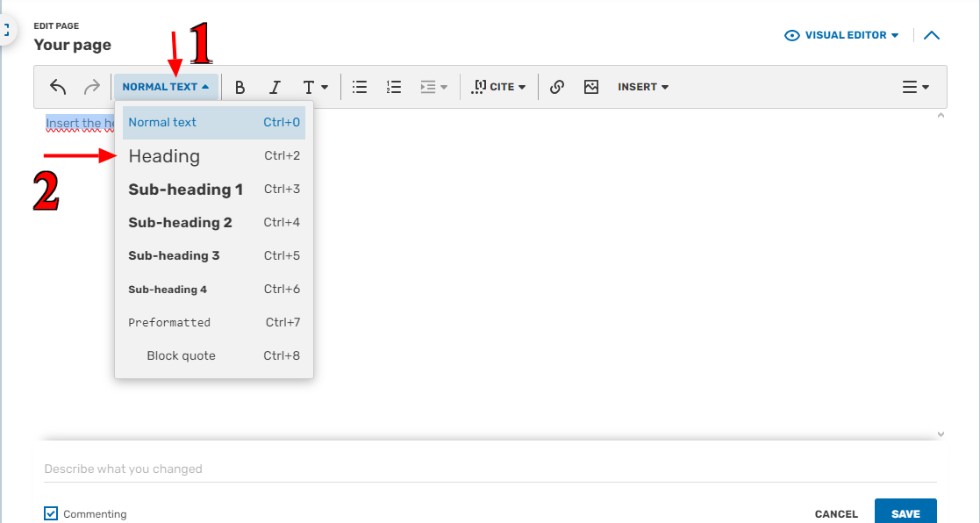This screenshot has height=523, width=980.
Task: Click the expand fullscreen icon at left edge
Action: pyautogui.click(x=5, y=29)
